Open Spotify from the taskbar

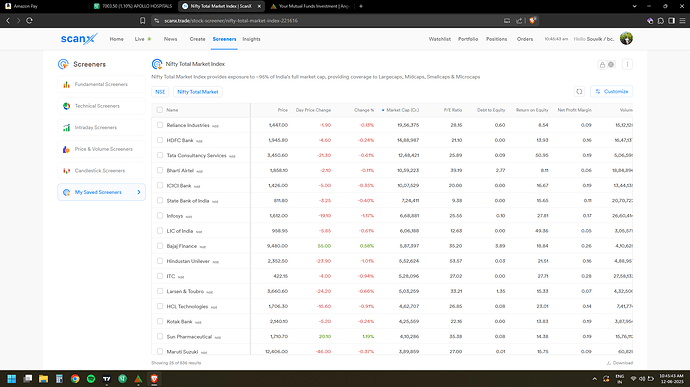pyautogui.click(x=91, y=379)
